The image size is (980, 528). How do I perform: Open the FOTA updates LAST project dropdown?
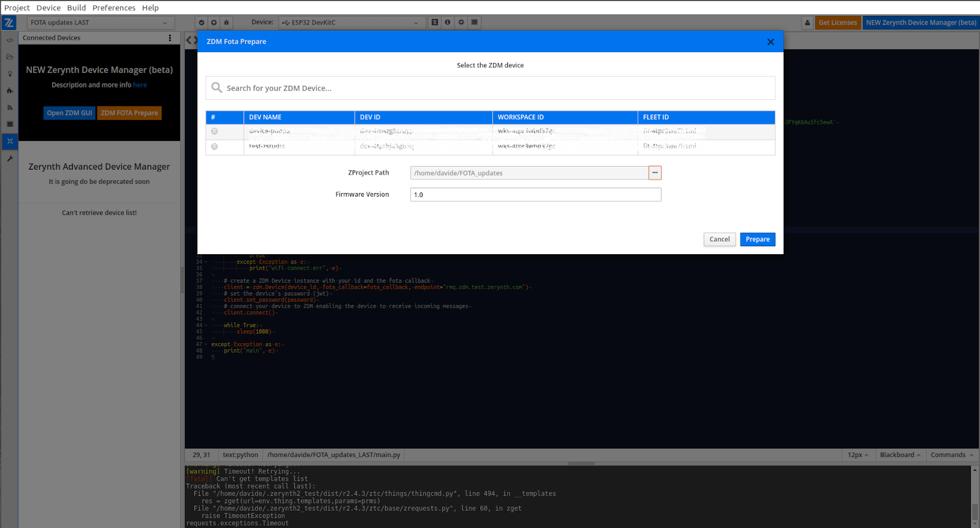tap(100, 23)
